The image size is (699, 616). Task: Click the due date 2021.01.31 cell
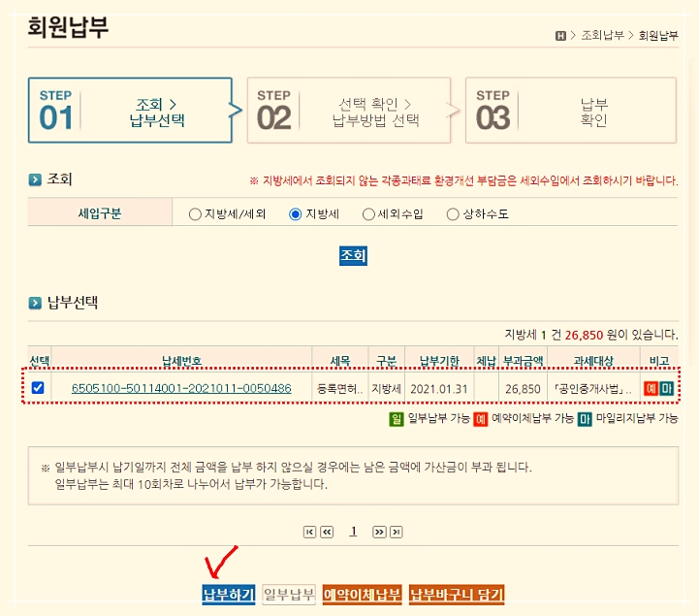pos(439,389)
